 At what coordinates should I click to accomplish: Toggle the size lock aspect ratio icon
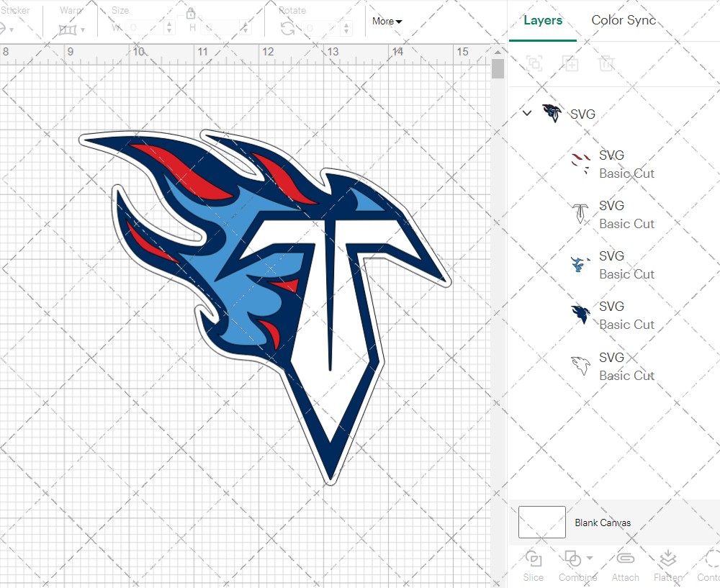click(x=191, y=13)
